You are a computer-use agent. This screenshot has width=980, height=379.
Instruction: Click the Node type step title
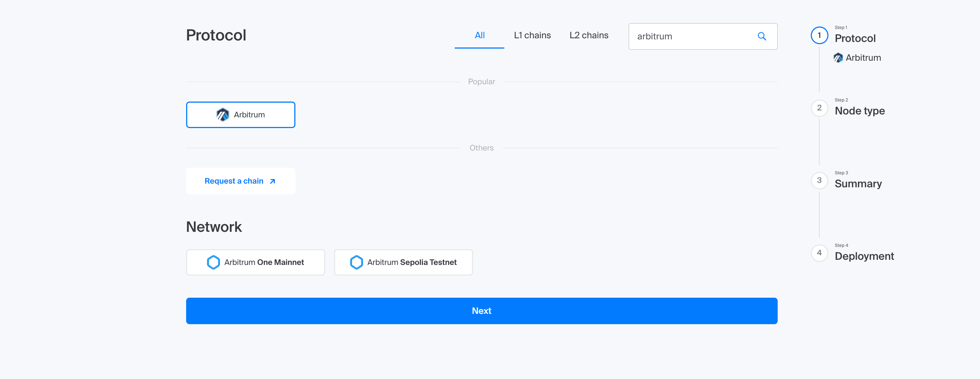coord(859,111)
